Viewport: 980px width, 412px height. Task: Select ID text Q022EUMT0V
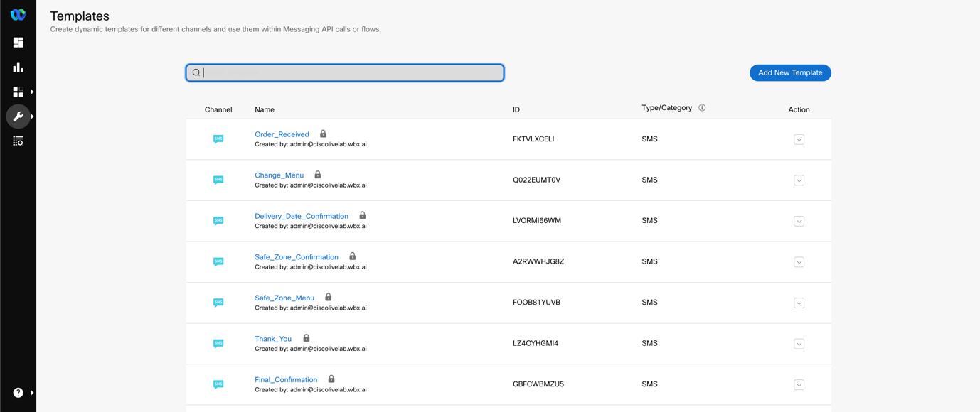[x=536, y=180]
